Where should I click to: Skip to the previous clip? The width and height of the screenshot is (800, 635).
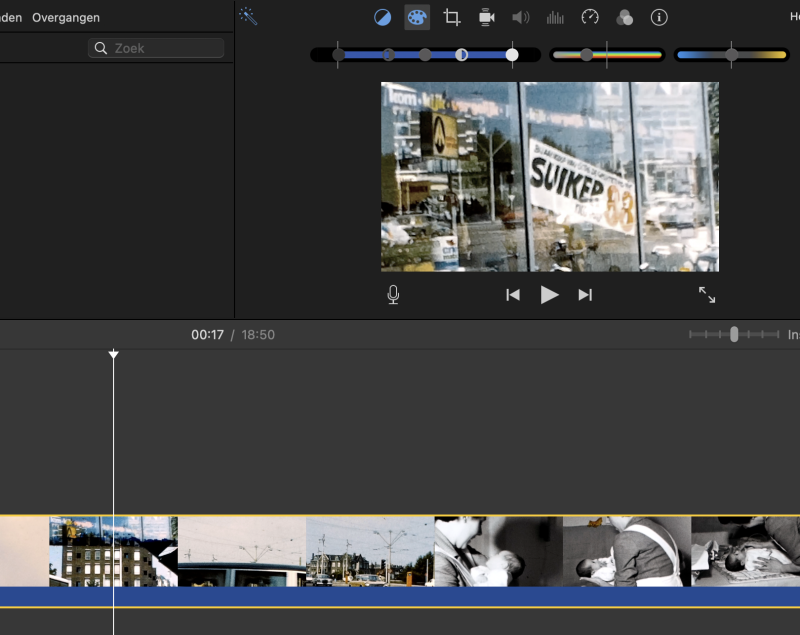tap(513, 295)
